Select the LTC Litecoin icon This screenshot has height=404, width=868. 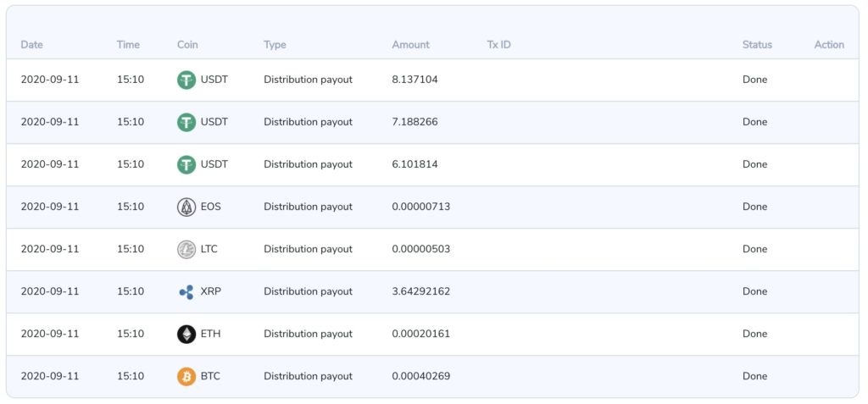click(186, 249)
